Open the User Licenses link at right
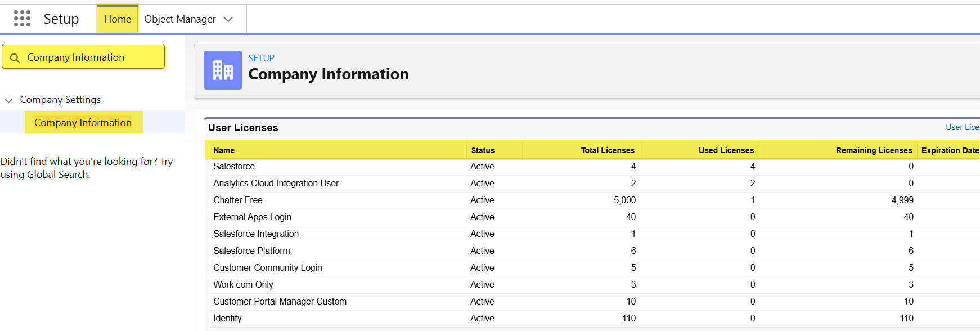 point(962,127)
